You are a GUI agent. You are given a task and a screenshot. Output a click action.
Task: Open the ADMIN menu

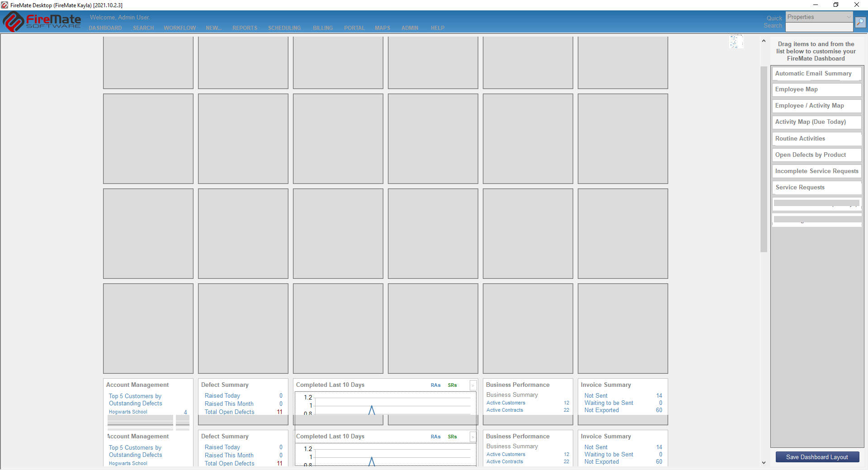click(410, 28)
